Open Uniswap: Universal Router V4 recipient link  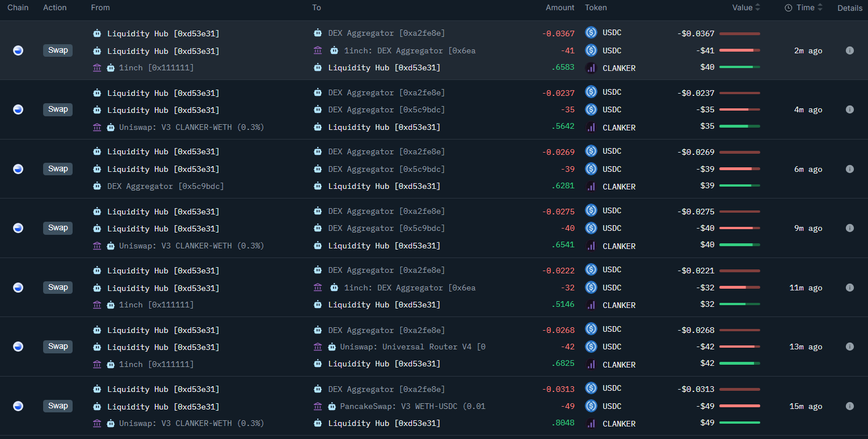tap(412, 347)
